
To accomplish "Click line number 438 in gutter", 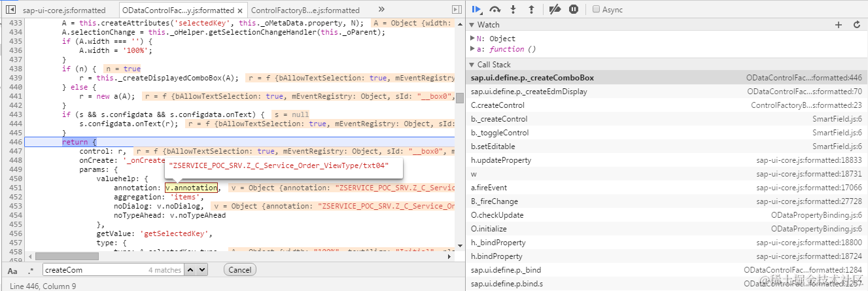I will click(x=14, y=69).
